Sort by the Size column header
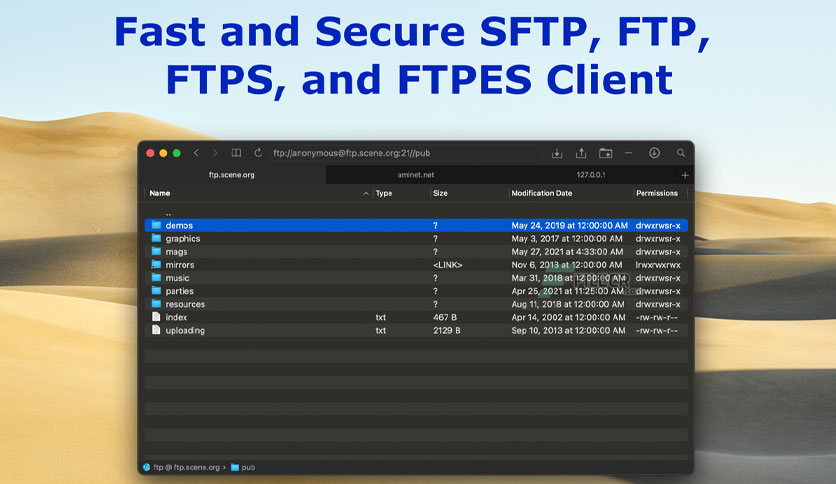Screen dimensions: 836x484 pos(440,193)
